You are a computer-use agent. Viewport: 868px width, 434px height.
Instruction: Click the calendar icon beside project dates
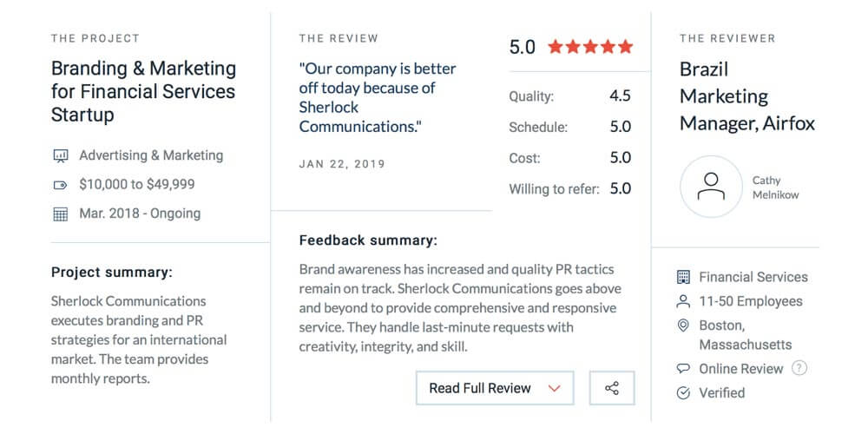[x=61, y=214]
